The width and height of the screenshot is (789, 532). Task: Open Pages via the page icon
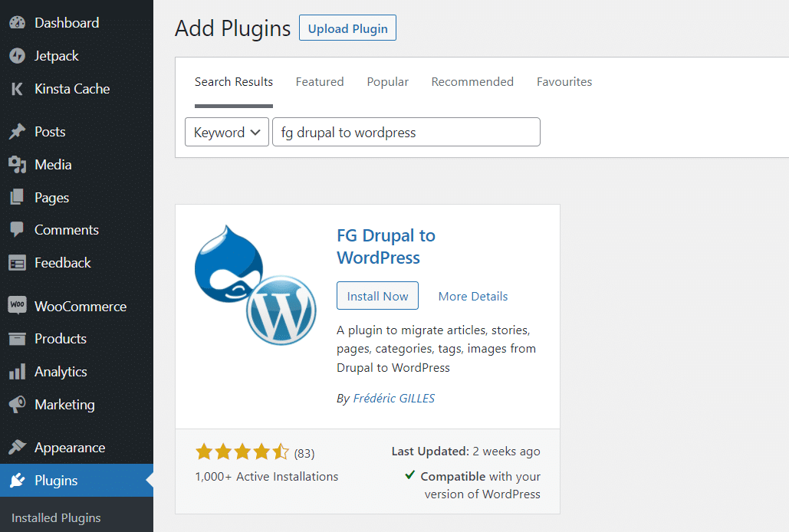[17, 197]
